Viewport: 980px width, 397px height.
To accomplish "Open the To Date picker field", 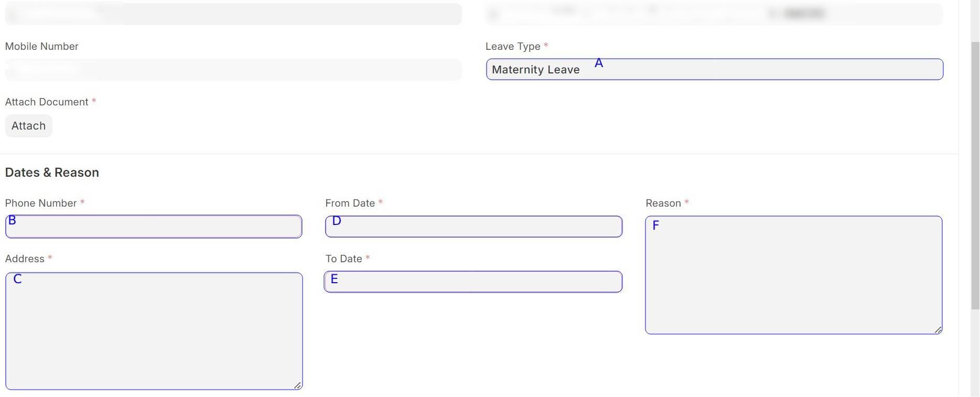I will point(473,282).
